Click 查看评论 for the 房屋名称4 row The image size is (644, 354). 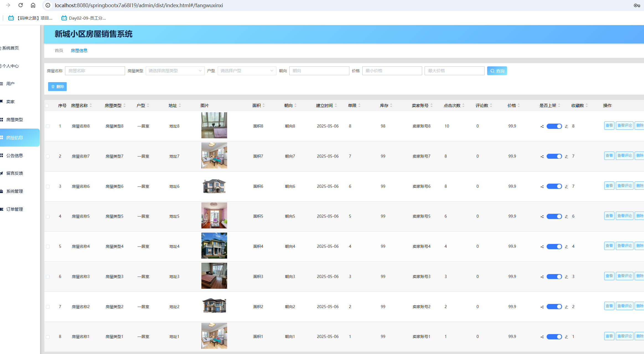click(624, 246)
